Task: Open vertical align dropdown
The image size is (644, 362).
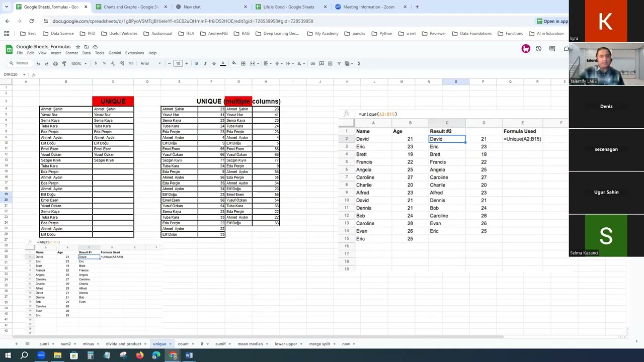Action: 278,63
